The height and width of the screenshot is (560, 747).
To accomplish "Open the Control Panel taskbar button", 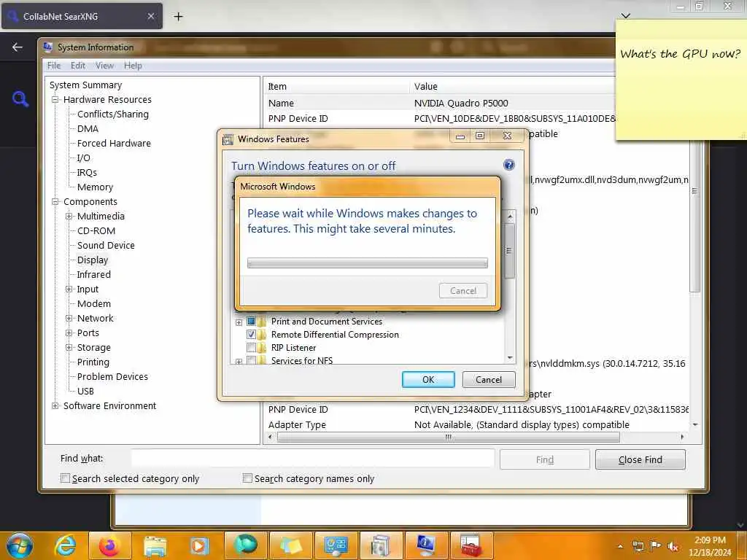I will (335, 545).
